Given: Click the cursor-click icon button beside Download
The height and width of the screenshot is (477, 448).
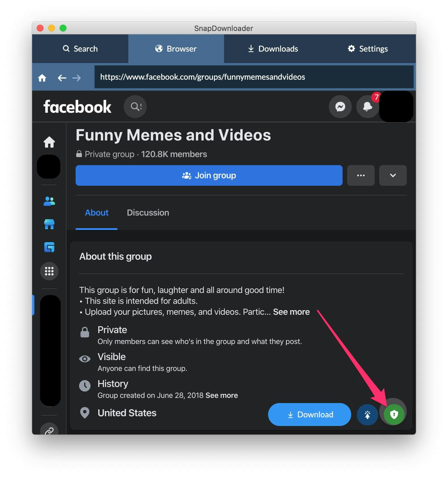Looking at the screenshot, I should (x=368, y=415).
